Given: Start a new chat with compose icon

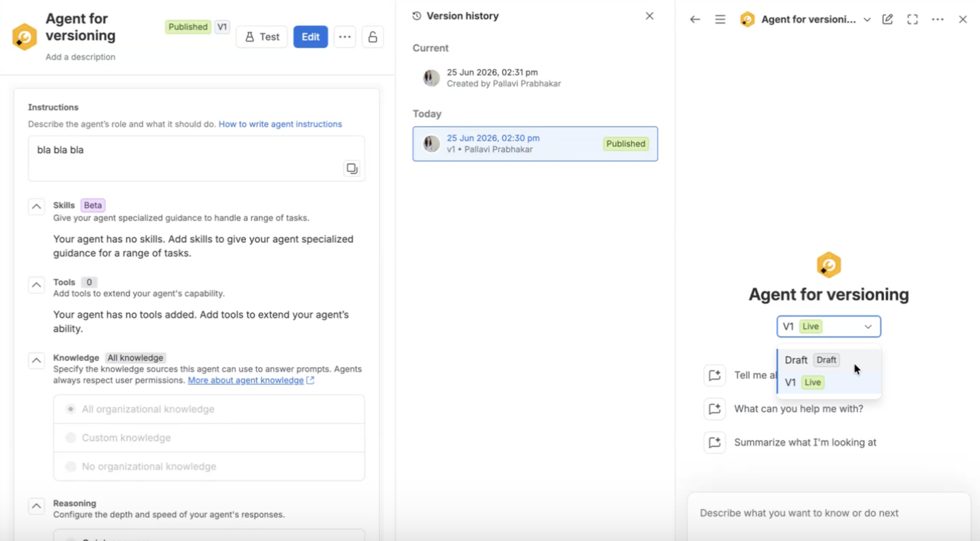Looking at the screenshot, I should click(x=888, y=20).
